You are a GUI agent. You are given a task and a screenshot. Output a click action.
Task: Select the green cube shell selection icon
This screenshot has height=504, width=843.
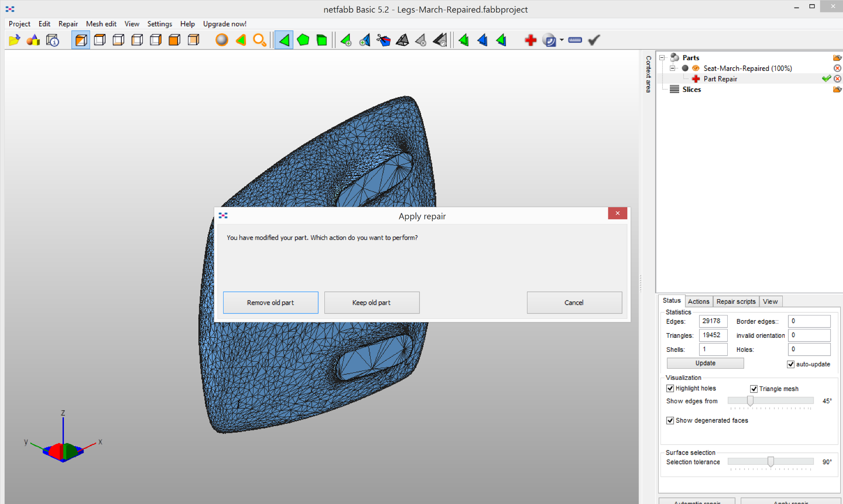coord(322,40)
